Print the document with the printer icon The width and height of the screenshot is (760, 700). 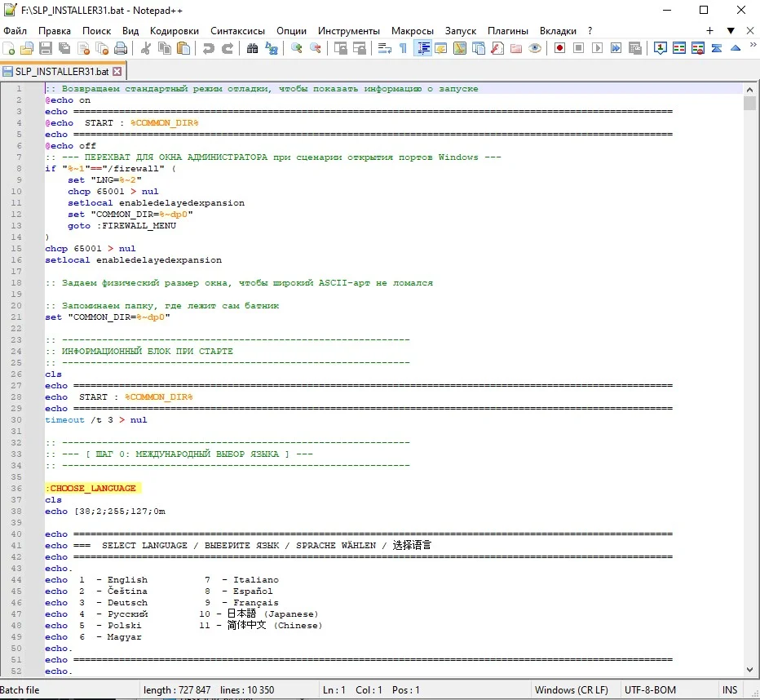[x=121, y=48]
